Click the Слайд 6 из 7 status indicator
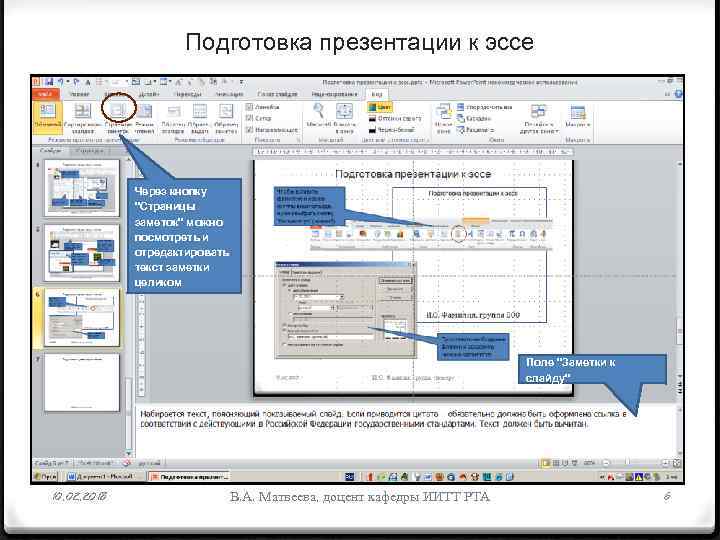Image resolution: width=720 pixels, height=540 pixels. click(52, 463)
